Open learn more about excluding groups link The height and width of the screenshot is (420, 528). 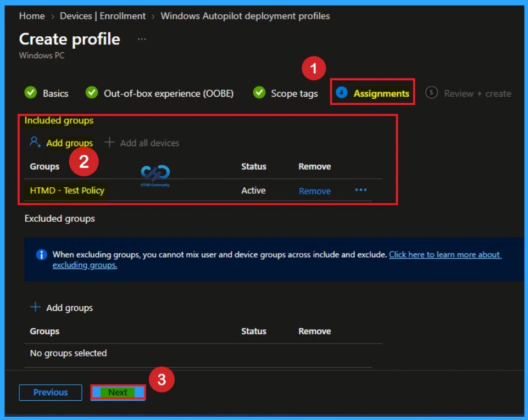click(277, 260)
